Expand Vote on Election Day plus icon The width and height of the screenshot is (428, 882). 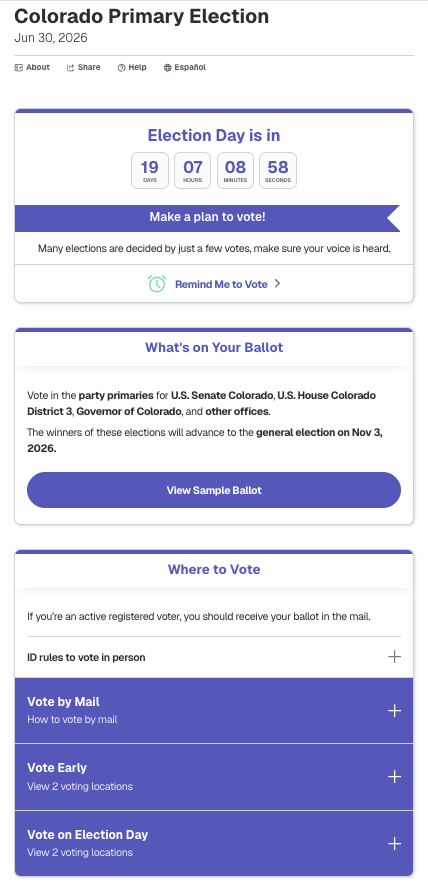coord(394,844)
